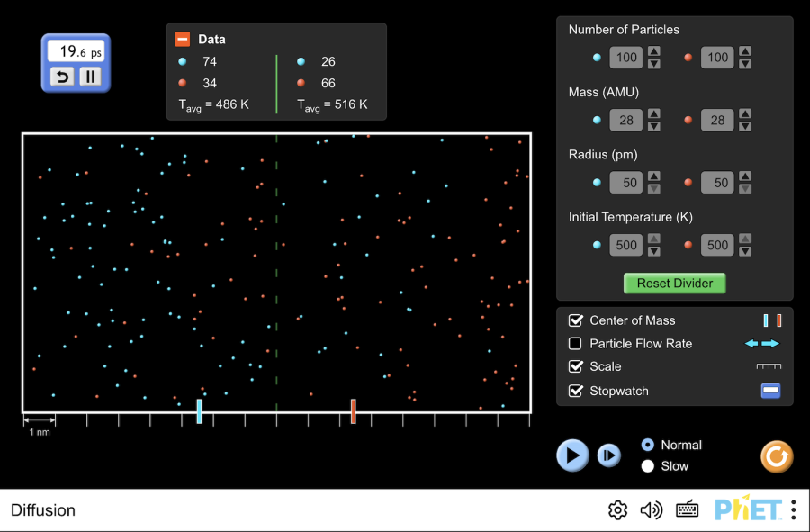
Task: Uncheck the Scale checkbox
Action: pyautogui.click(x=576, y=366)
